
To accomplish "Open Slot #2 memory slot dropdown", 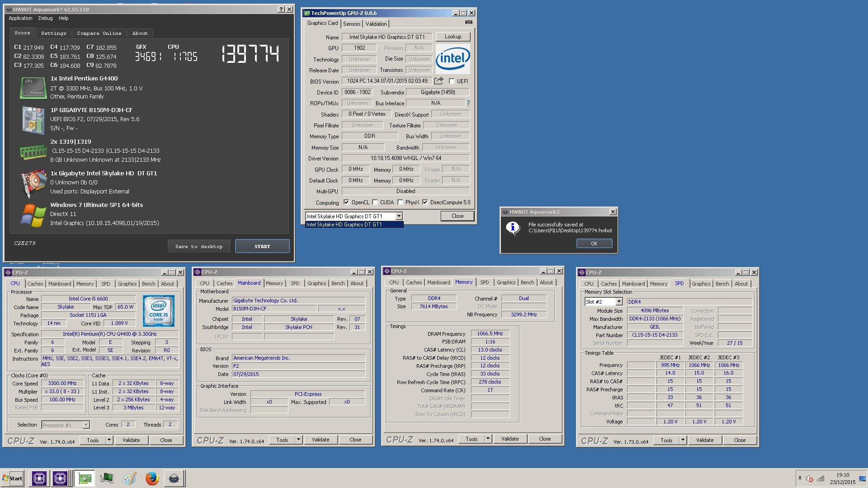I will [619, 302].
